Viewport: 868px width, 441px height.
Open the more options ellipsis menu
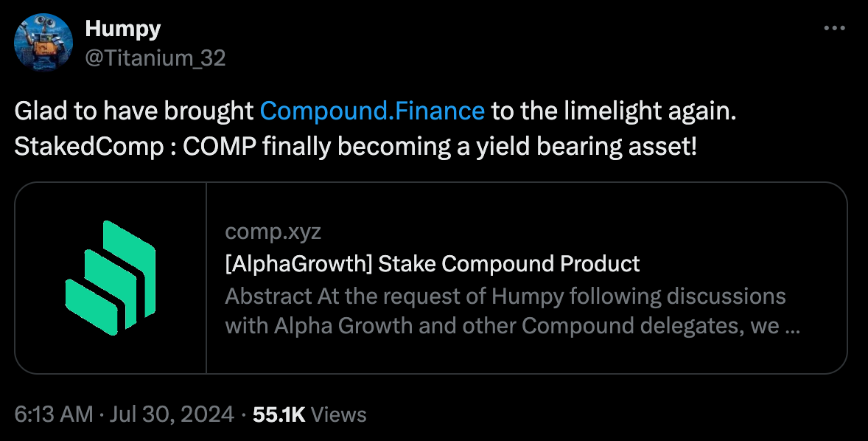pos(835,27)
